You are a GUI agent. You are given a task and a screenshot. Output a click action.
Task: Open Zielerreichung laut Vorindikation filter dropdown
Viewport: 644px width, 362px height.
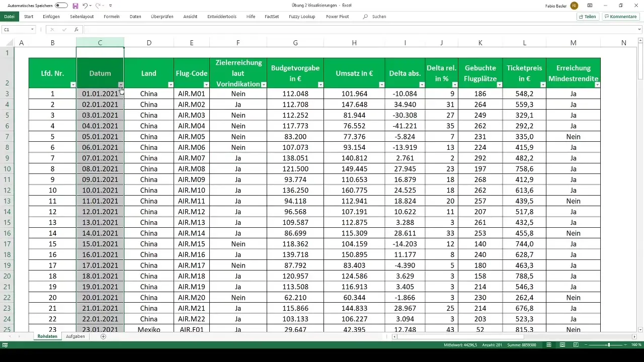click(x=263, y=85)
